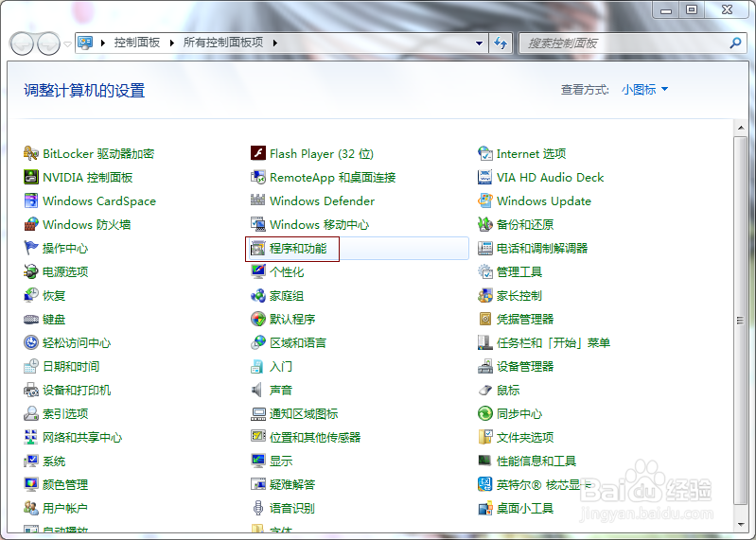Image resolution: width=756 pixels, height=540 pixels.
Task: Open 任务栏和「开始」菜单 link
Action: pyautogui.click(x=554, y=342)
